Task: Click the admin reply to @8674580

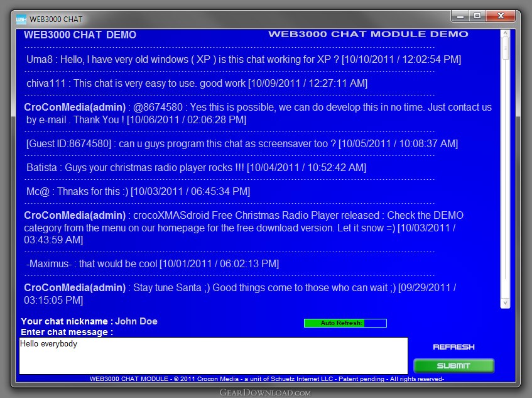Action: [258, 113]
